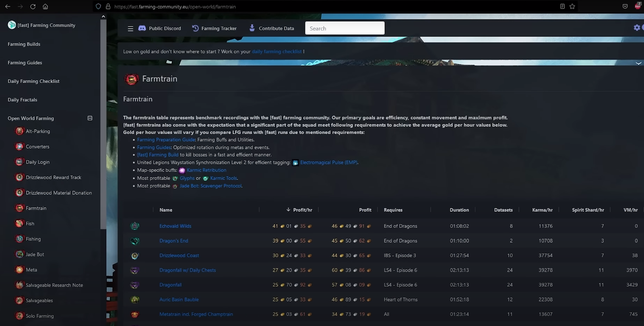Click browser reader view icon
The image size is (644, 326).
562,6
